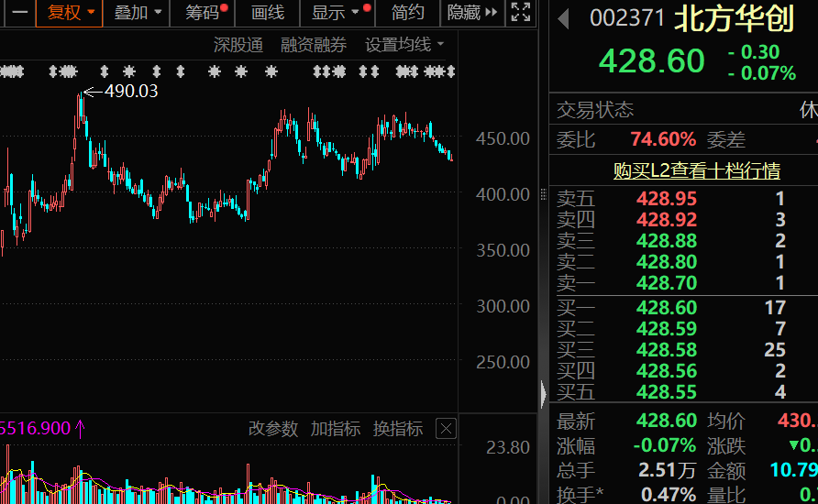Click the 换手 value 0.47%
This screenshot has width=818, height=504.
point(669,494)
